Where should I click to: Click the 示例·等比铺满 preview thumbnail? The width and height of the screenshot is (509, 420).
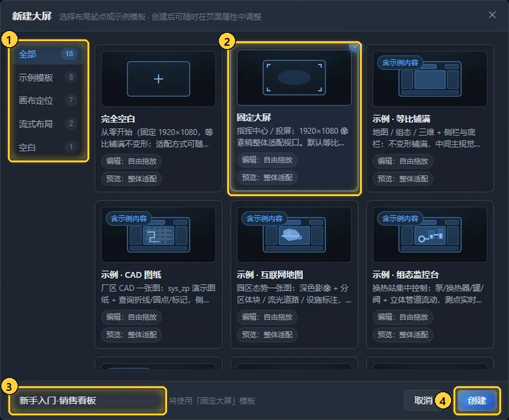430,79
